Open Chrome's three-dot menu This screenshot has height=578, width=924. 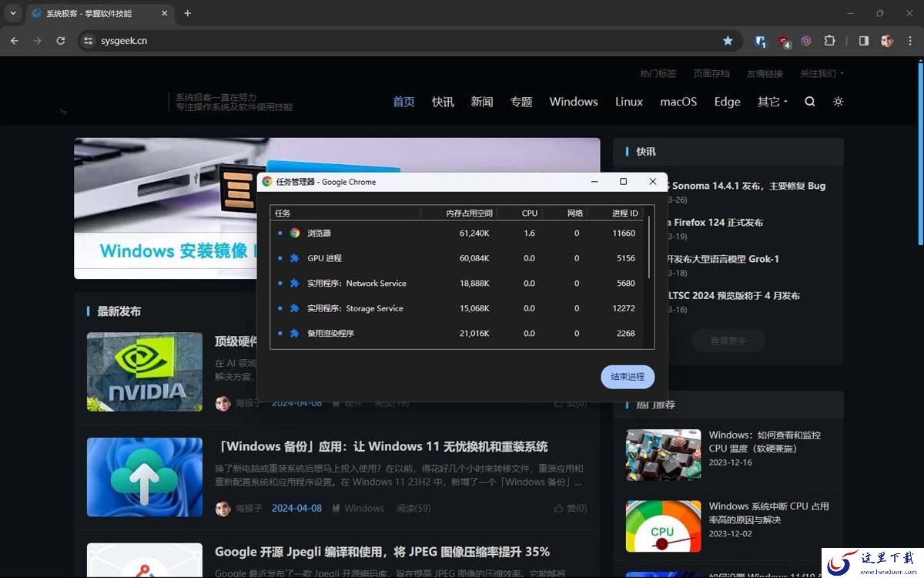pos(909,41)
